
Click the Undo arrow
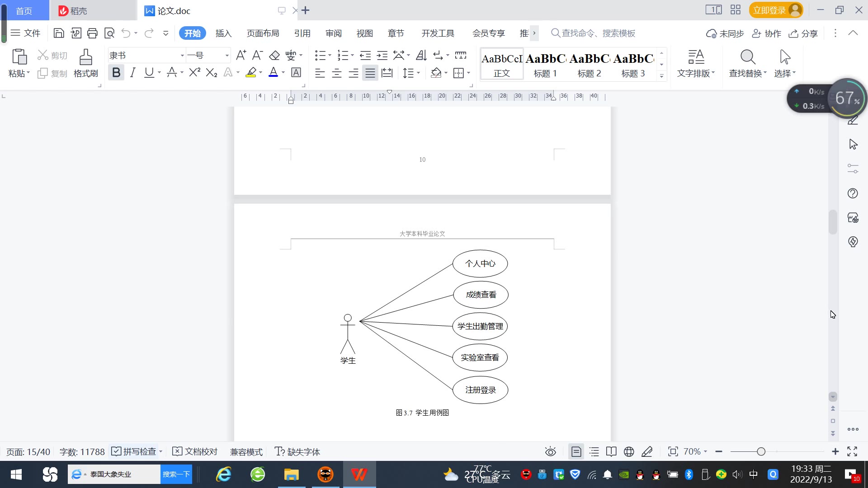(126, 33)
